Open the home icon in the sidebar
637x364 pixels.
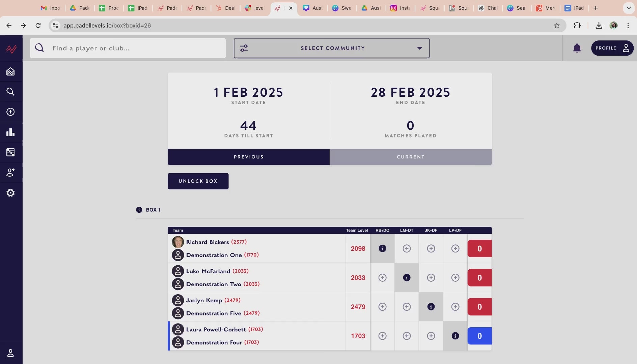10,71
